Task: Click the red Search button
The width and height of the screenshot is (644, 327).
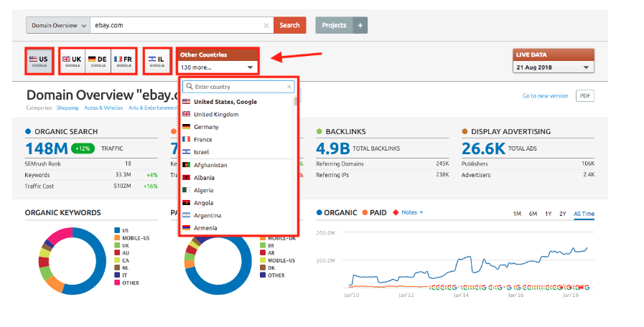Action: [x=289, y=25]
